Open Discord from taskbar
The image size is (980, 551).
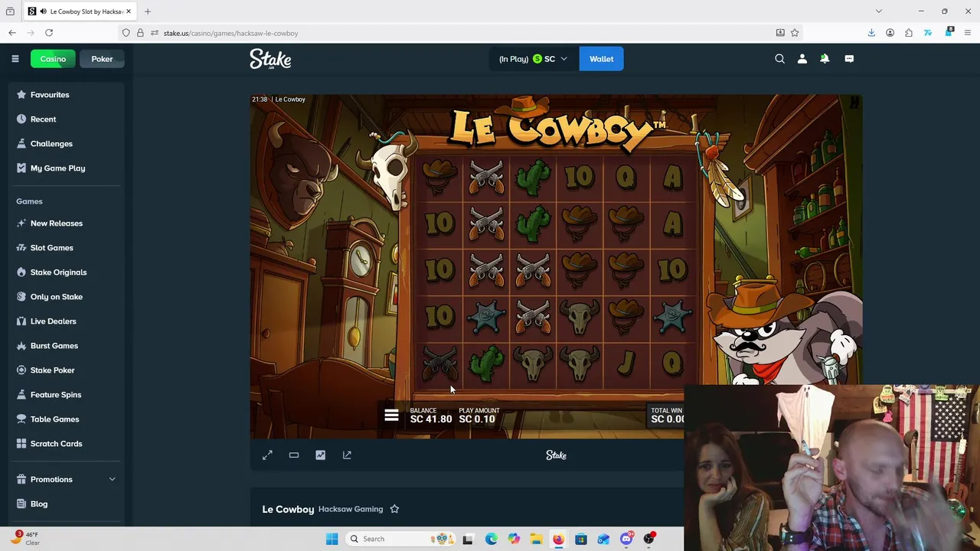pyautogui.click(x=626, y=539)
